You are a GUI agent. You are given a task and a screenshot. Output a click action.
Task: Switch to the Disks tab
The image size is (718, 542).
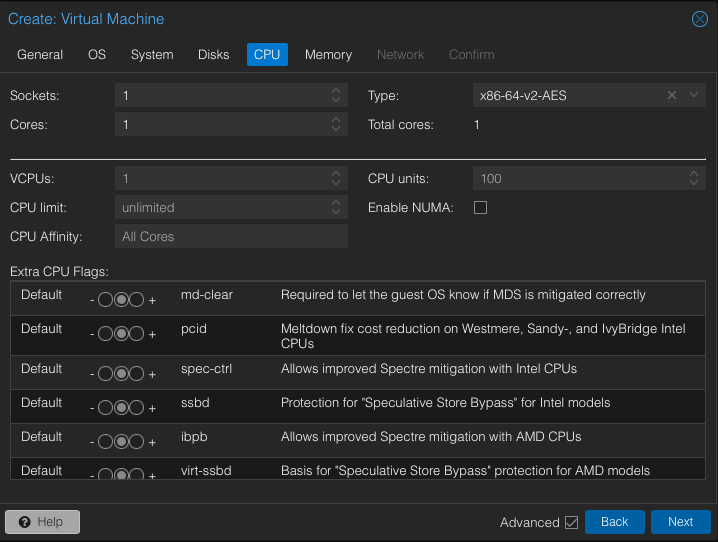coord(213,54)
